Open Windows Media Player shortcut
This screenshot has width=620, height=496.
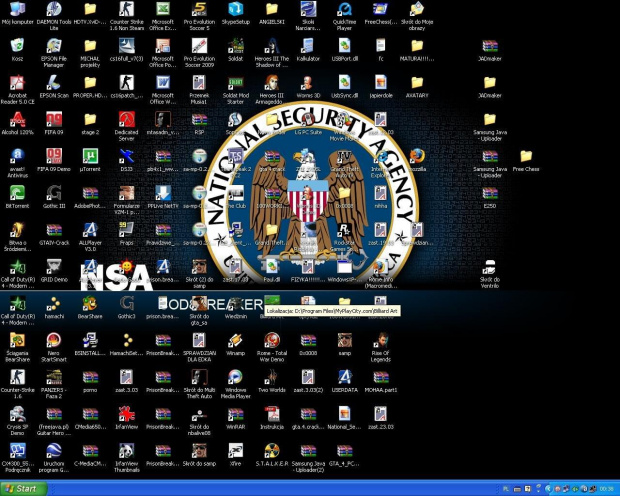(236, 377)
